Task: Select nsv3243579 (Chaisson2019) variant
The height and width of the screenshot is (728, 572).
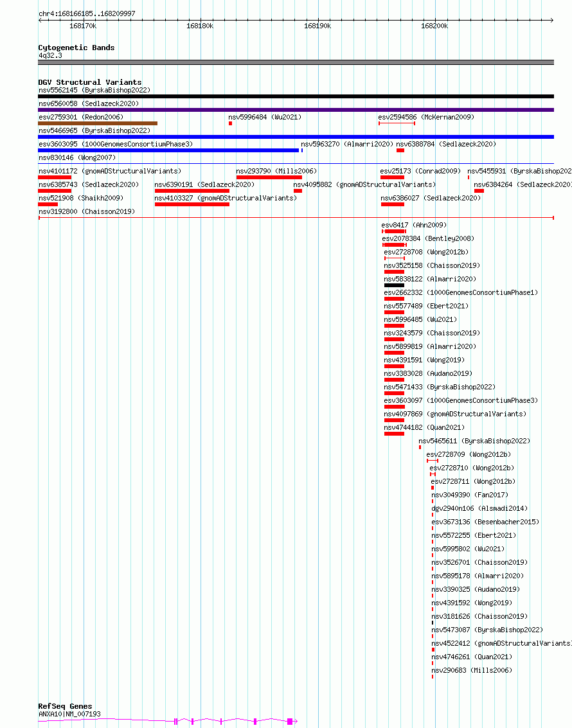Action: point(432,332)
